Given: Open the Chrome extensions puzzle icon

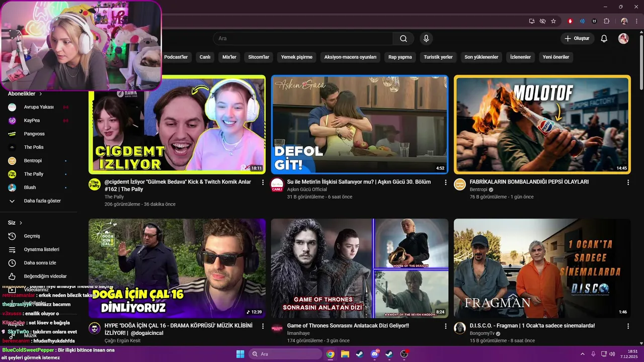Looking at the screenshot, I should point(606,21).
